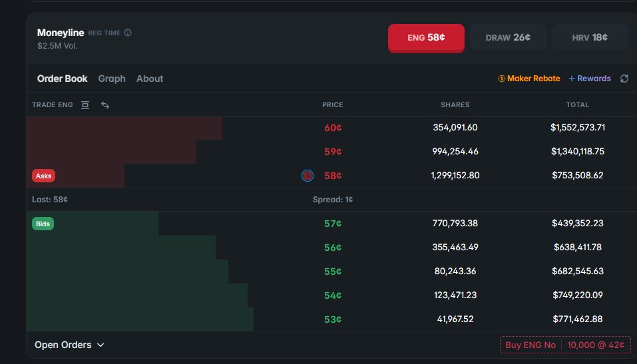Click the Spread: 1¢ label
This screenshot has width=637, height=364.
pos(333,200)
